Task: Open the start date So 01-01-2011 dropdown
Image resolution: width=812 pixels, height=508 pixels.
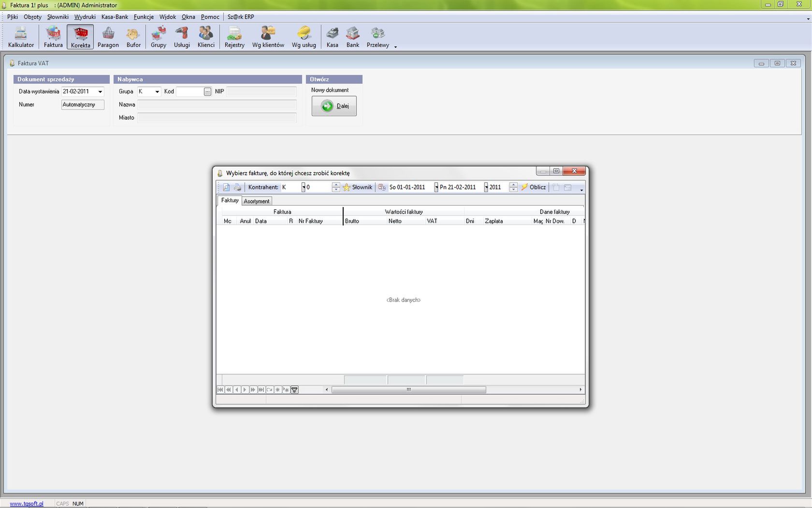Action: click(436, 187)
